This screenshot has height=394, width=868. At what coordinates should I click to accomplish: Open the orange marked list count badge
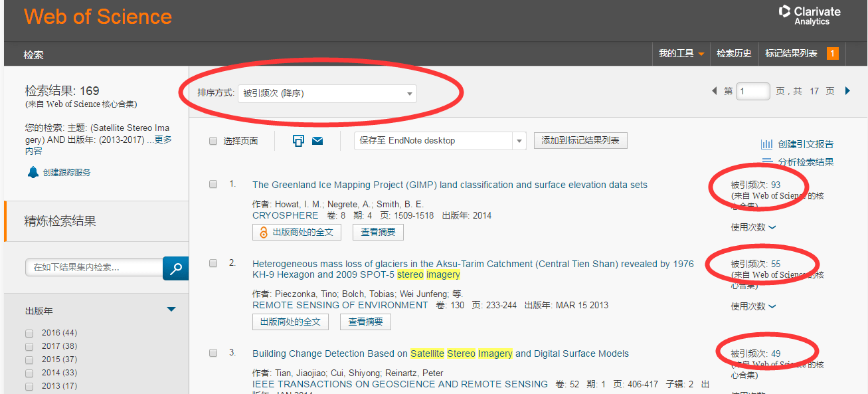coord(833,54)
